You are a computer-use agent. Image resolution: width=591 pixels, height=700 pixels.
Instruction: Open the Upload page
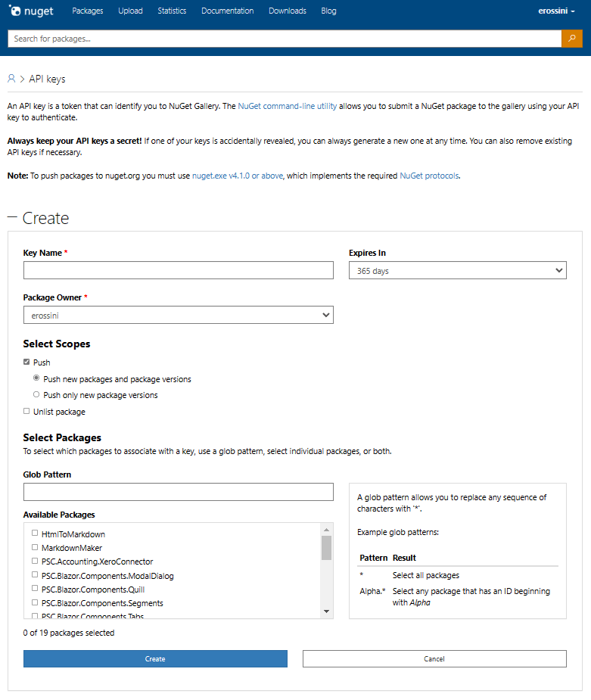[x=130, y=11]
